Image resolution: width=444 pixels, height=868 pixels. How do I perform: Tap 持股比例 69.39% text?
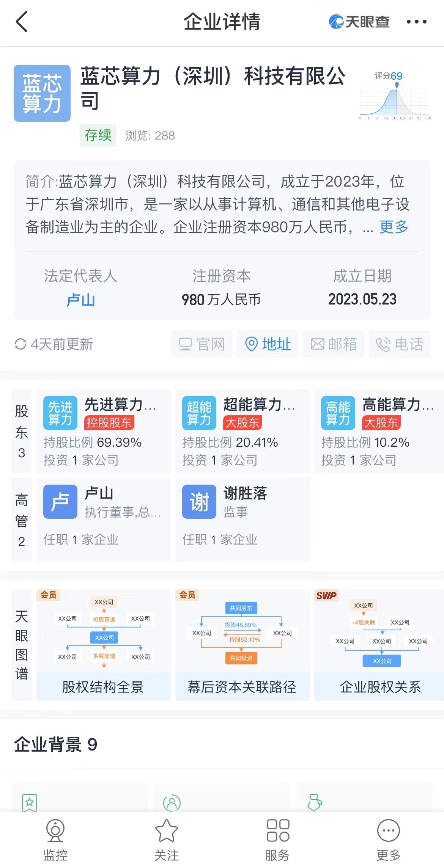point(93,442)
